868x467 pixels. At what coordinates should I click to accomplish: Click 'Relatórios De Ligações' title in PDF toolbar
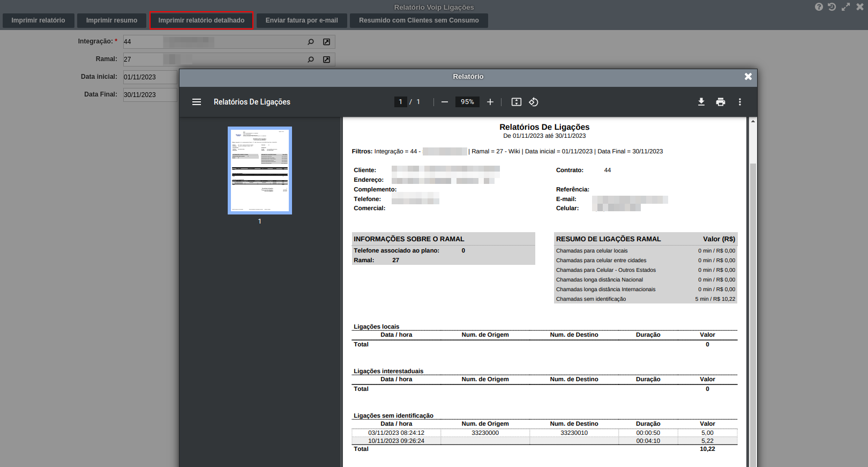tap(252, 102)
